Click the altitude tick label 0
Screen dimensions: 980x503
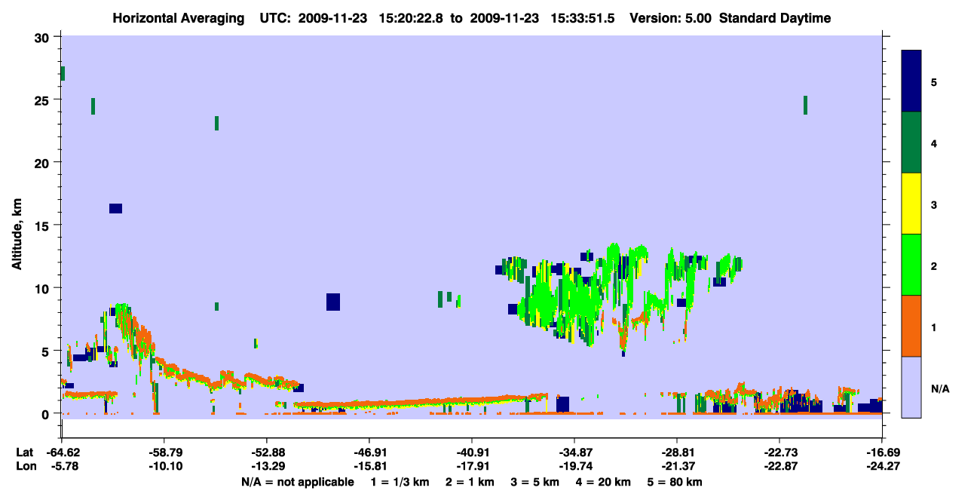point(47,413)
